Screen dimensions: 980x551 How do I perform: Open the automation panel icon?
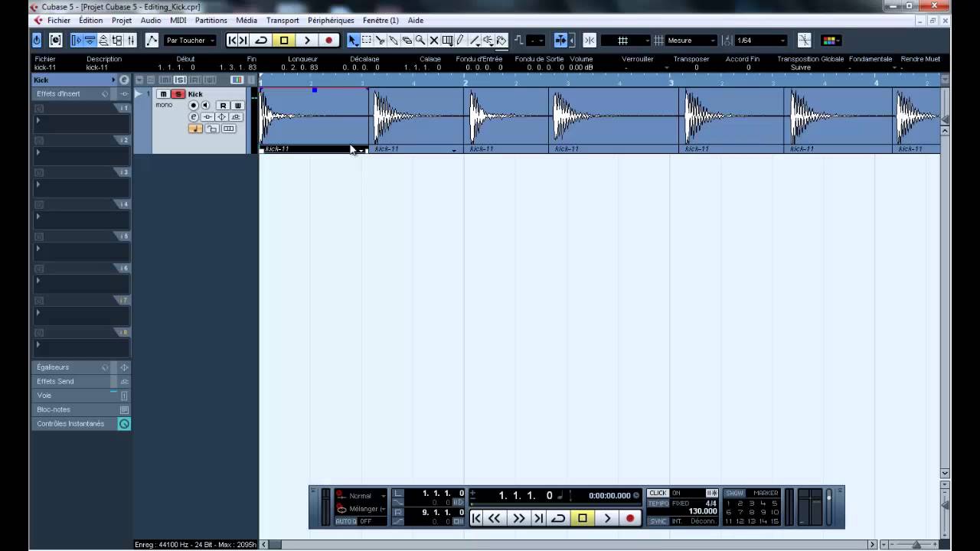(152, 41)
